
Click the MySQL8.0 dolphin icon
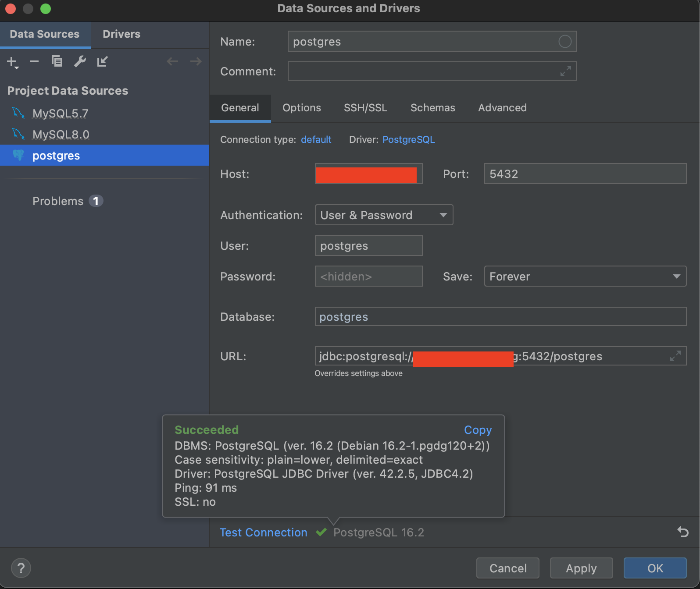tap(18, 134)
